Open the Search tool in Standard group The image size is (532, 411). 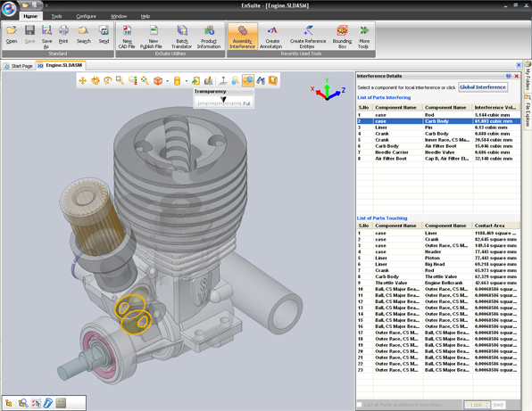tap(84, 35)
